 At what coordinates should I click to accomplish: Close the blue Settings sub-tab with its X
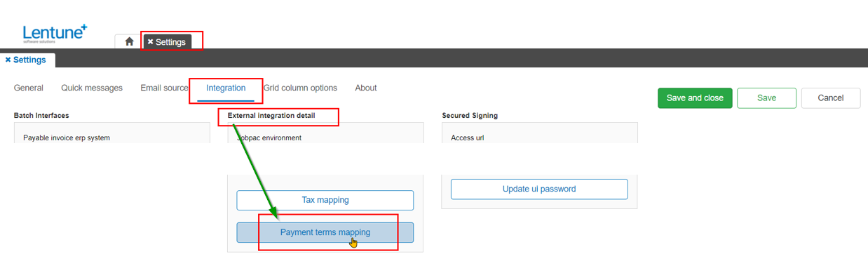coord(8,60)
